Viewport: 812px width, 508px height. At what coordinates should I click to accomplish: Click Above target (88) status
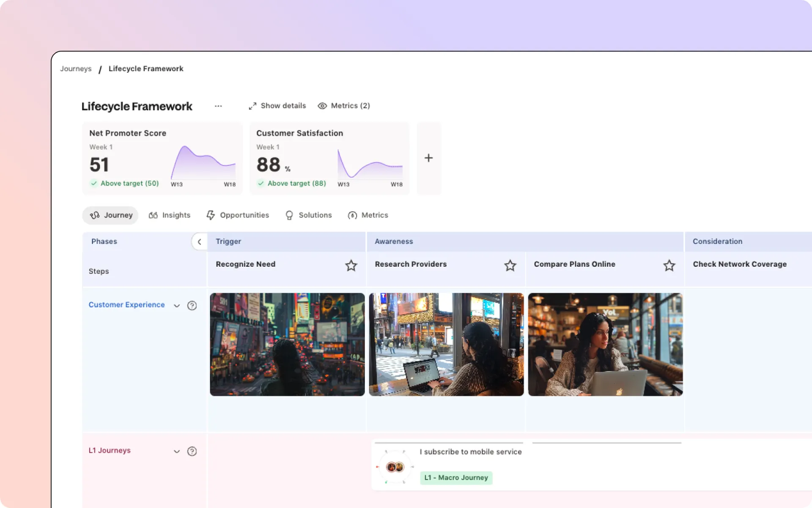pyautogui.click(x=292, y=183)
